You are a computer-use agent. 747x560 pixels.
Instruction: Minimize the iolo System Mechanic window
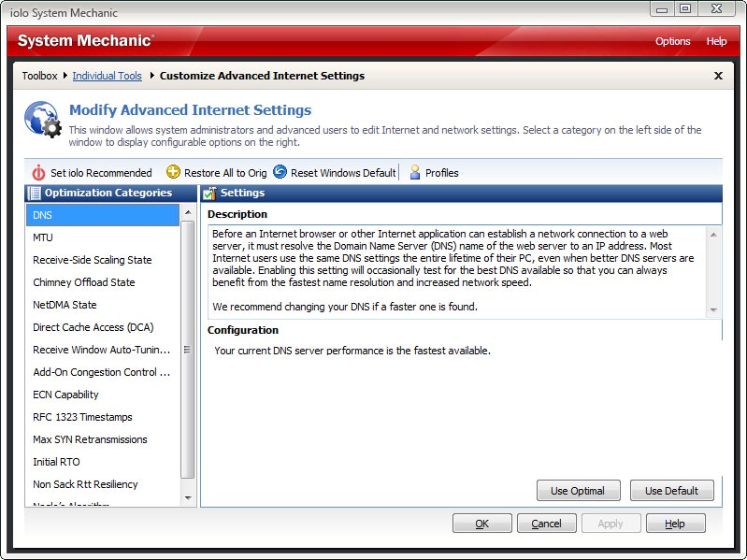click(x=662, y=9)
